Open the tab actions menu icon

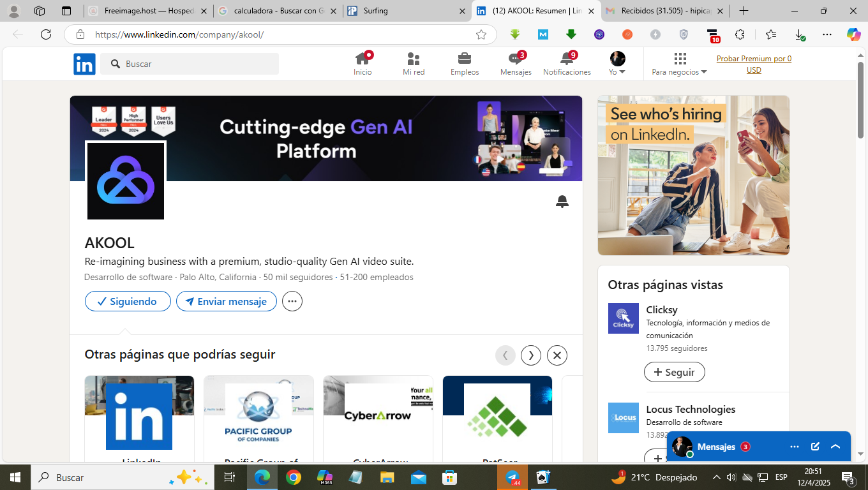(x=66, y=11)
